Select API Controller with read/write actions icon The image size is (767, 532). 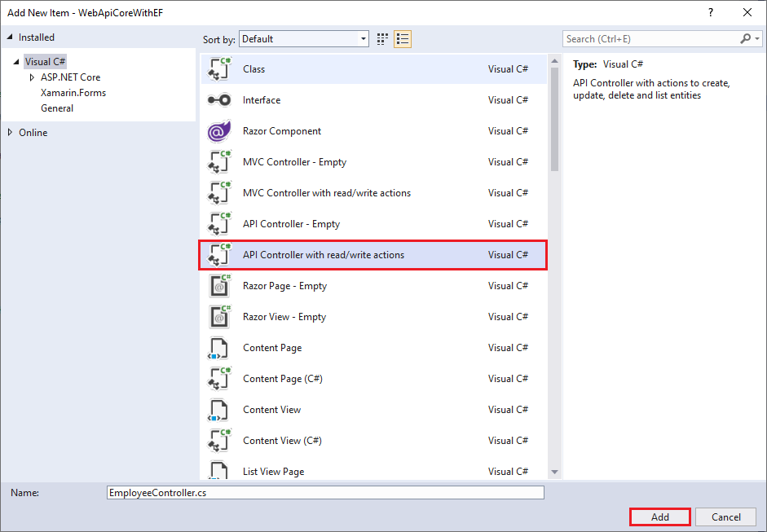219,255
